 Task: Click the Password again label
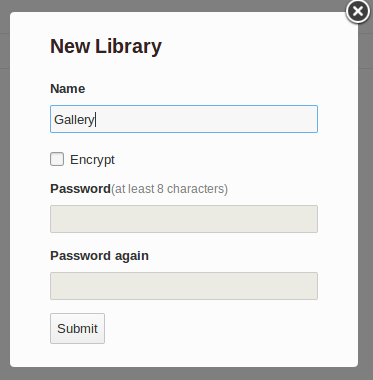(99, 256)
